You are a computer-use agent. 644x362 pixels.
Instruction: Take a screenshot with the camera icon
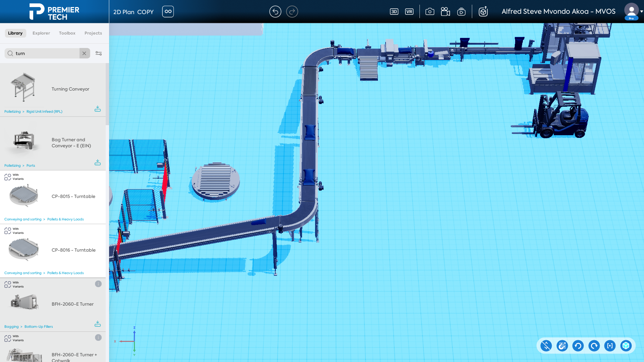(430, 12)
